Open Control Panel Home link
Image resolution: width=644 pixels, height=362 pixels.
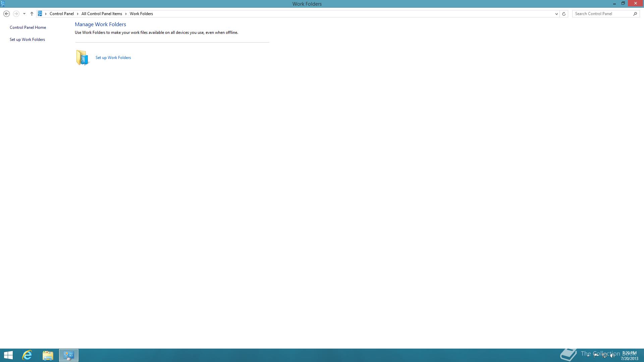click(x=28, y=27)
